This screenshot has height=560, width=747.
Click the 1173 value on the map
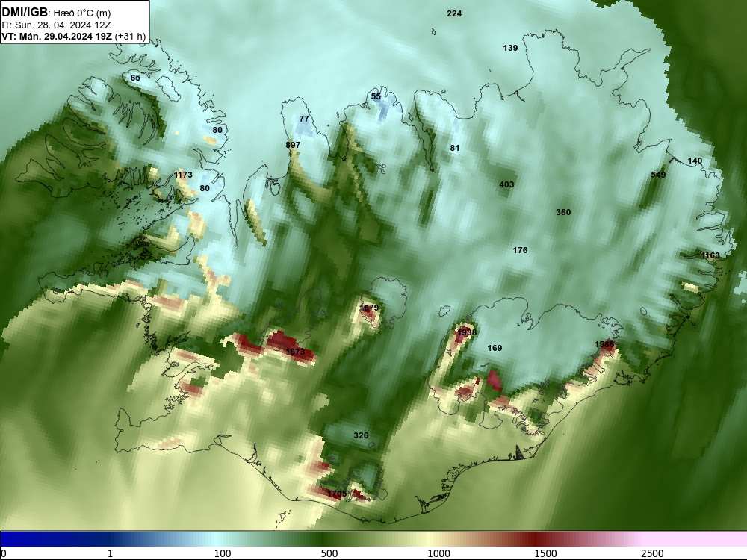(183, 175)
